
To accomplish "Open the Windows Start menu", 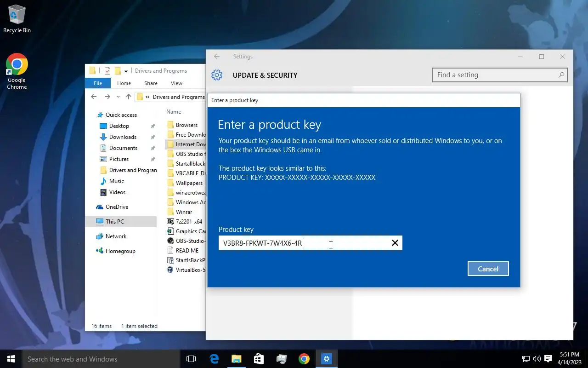I will (x=11, y=359).
